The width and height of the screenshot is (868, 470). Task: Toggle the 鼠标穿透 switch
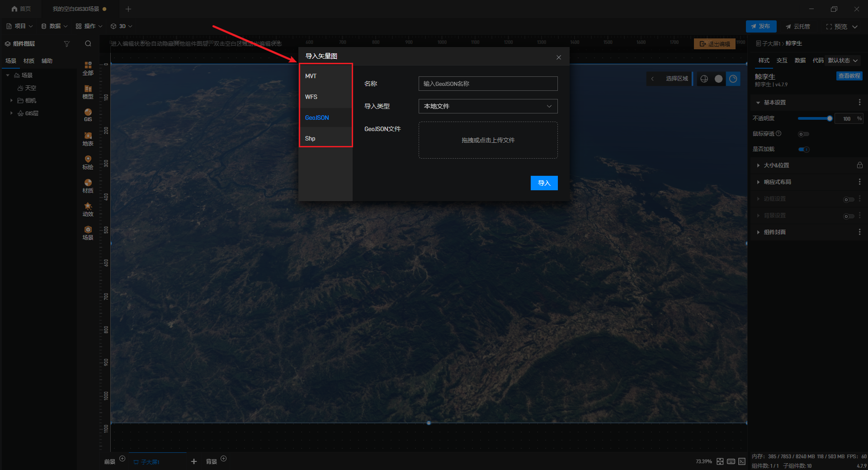tap(803, 134)
